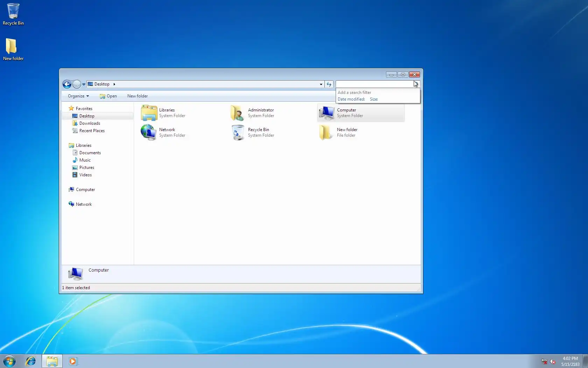588x368 pixels.
Task: Click the New folder toolbar button
Action: click(138, 96)
